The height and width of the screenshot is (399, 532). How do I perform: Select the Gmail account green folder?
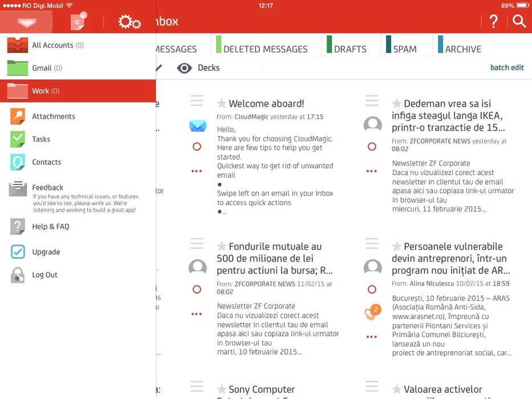tap(18, 68)
